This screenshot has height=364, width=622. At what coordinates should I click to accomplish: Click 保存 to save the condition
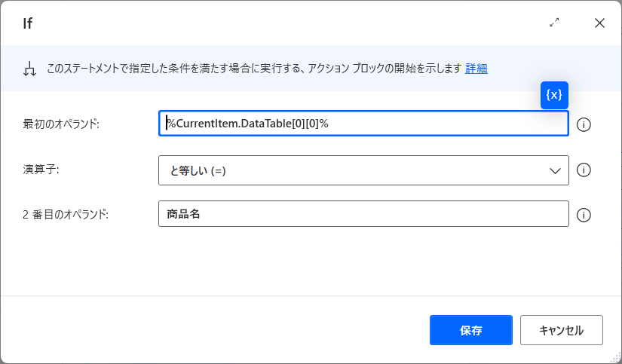[x=471, y=330]
